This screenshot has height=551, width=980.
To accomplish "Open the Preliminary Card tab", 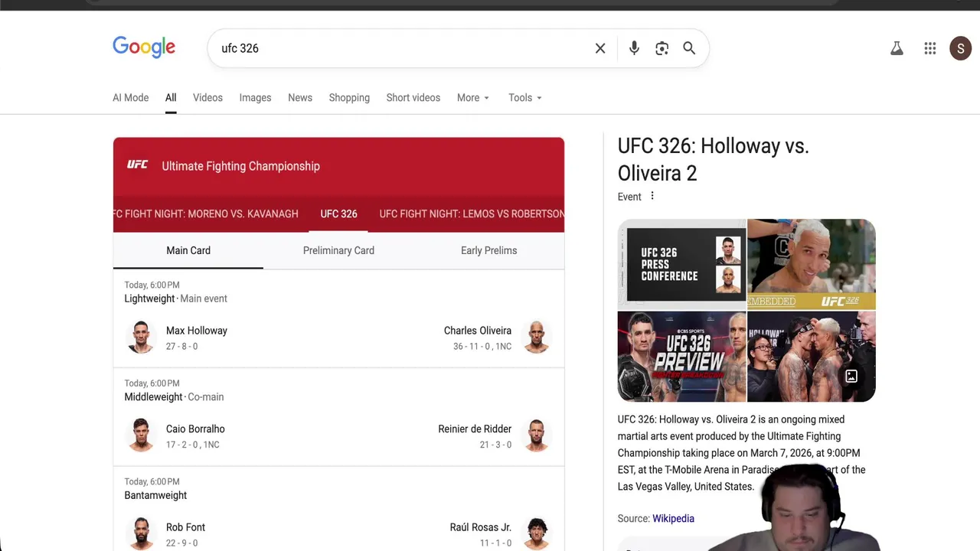I will [338, 250].
